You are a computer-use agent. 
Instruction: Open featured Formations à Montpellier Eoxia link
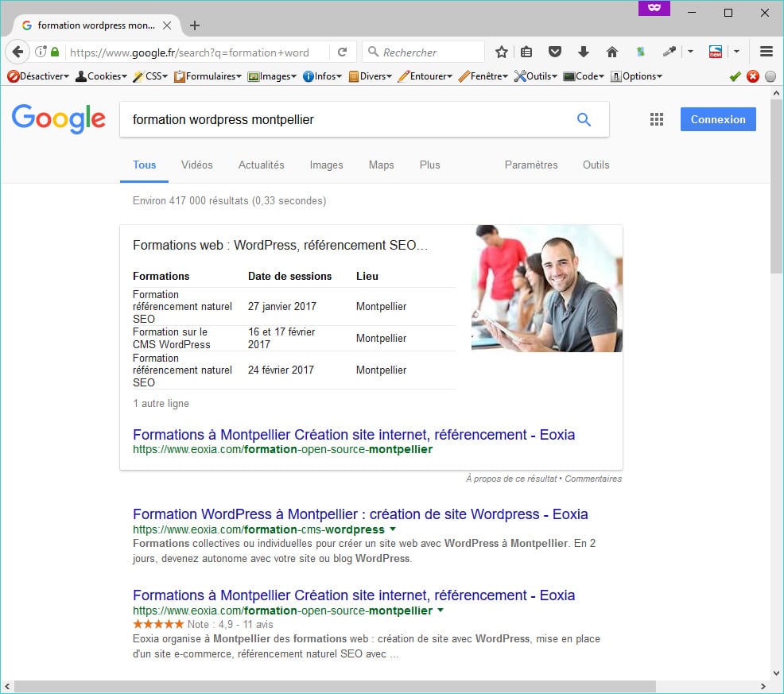coord(354,435)
